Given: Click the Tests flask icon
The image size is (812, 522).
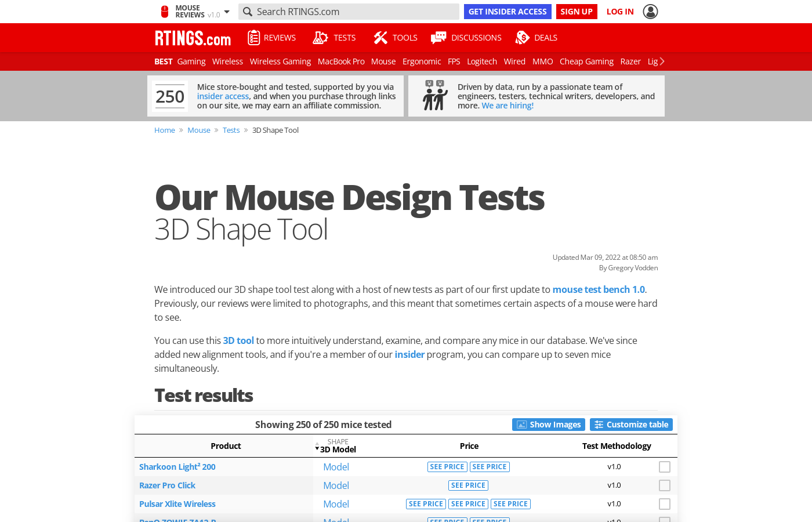Looking at the screenshot, I should point(320,38).
